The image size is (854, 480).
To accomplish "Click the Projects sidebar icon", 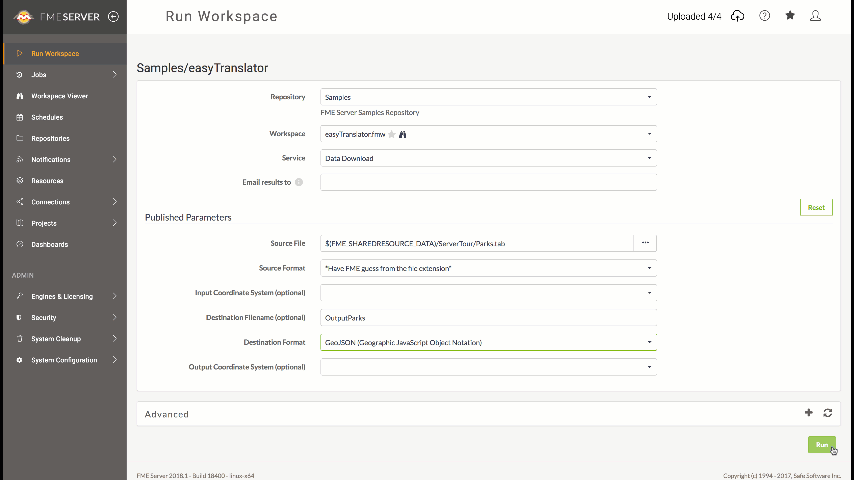I will point(20,223).
